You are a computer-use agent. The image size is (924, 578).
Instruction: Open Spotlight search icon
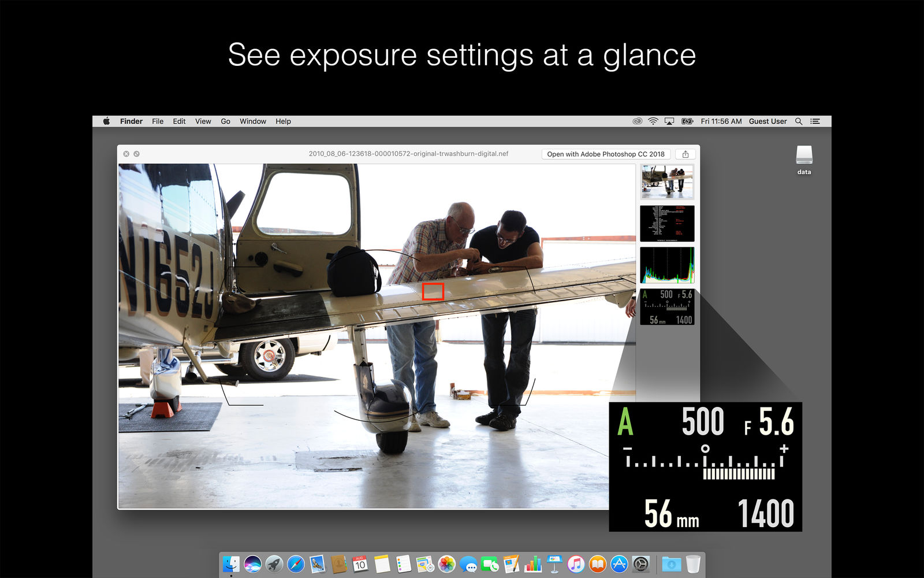(799, 121)
